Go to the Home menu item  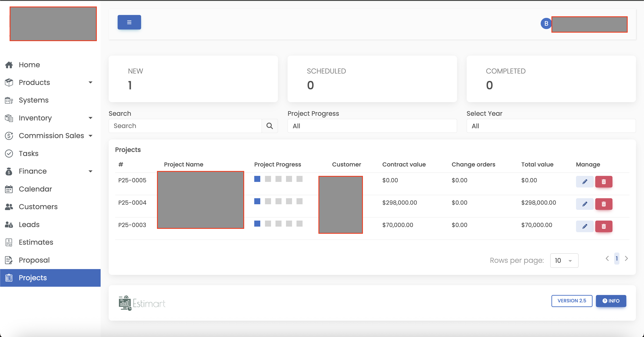[29, 65]
